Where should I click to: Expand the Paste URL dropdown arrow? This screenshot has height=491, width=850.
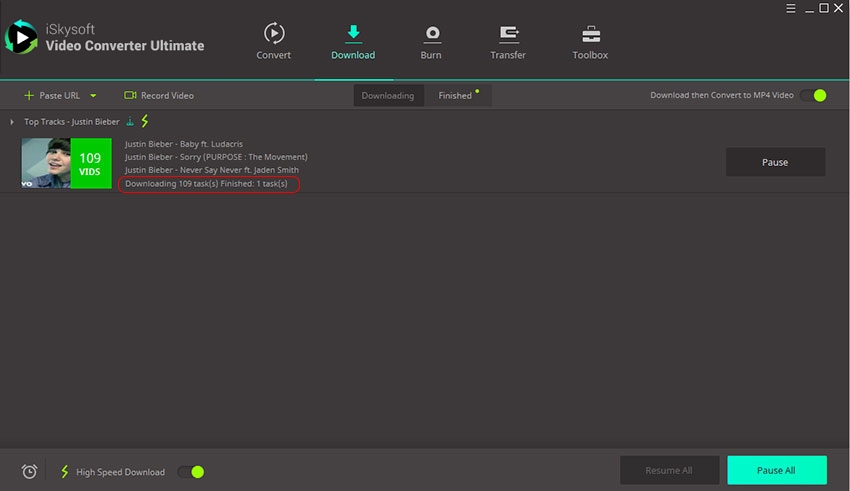coord(93,96)
